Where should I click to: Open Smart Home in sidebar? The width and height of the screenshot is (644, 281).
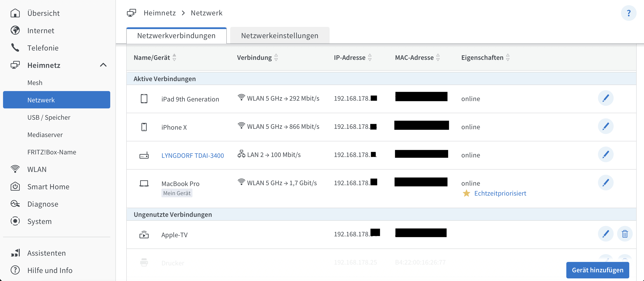click(48, 187)
